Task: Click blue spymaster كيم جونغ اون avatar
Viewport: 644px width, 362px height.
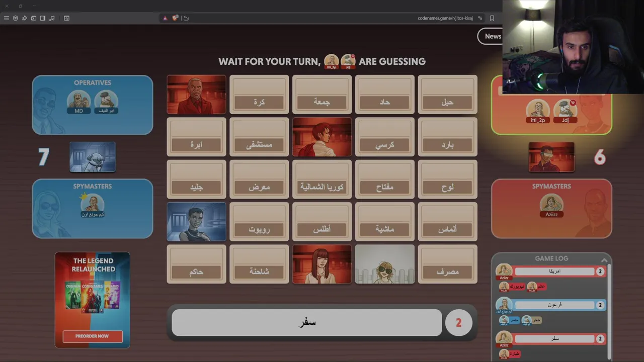Action: click(x=93, y=205)
